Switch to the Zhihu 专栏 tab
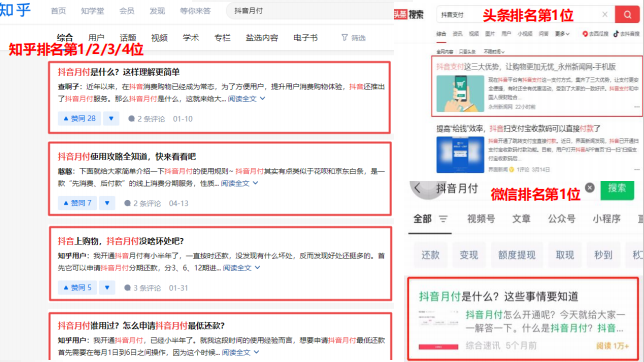644x362 pixels. [x=222, y=38]
